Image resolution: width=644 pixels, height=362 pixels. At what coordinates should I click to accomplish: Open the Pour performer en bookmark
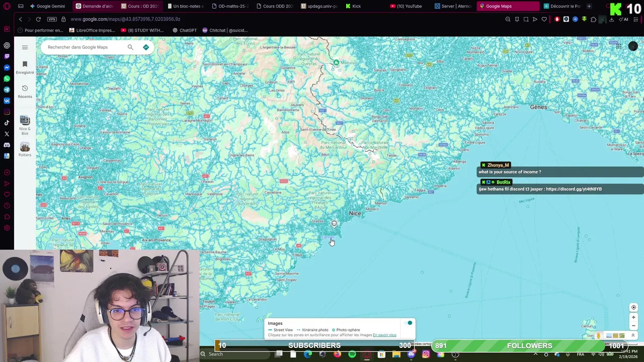coord(40,30)
